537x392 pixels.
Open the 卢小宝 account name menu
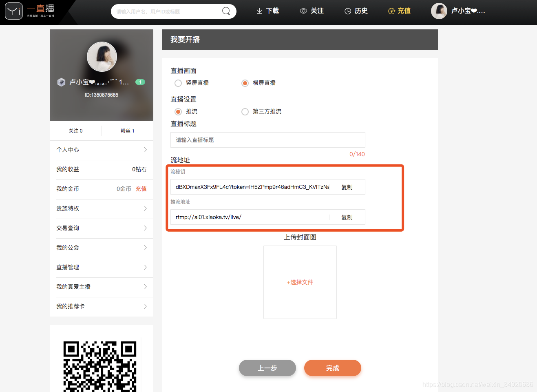(468, 11)
